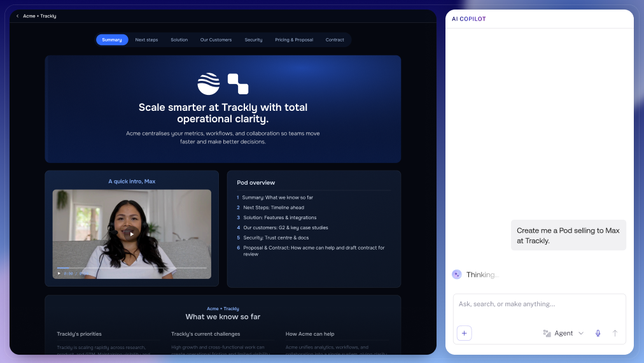Seek on the intro video progress bar

132,268
